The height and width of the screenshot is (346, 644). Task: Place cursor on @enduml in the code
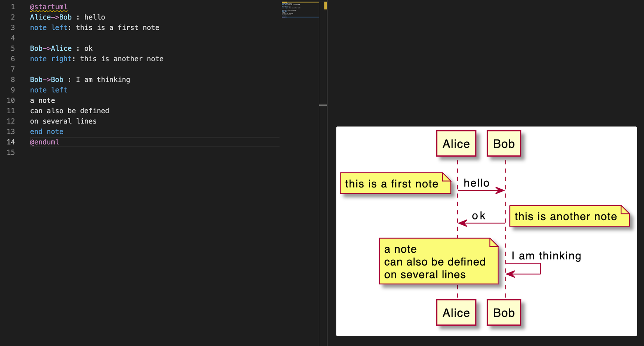(x=44, y=142)
